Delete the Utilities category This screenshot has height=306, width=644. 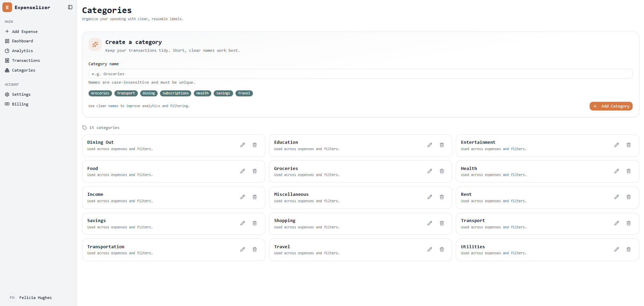coord(629,250)
